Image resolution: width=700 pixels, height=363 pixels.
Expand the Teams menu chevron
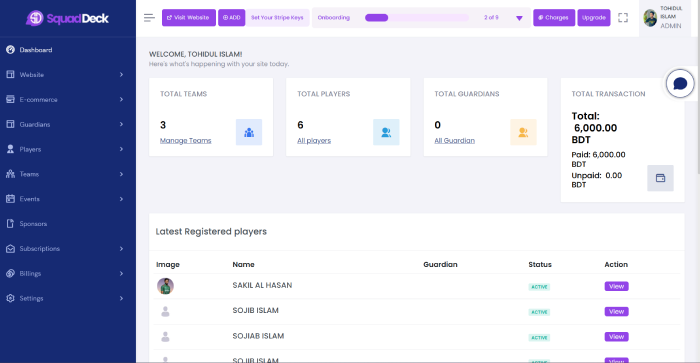pos(121,174)
